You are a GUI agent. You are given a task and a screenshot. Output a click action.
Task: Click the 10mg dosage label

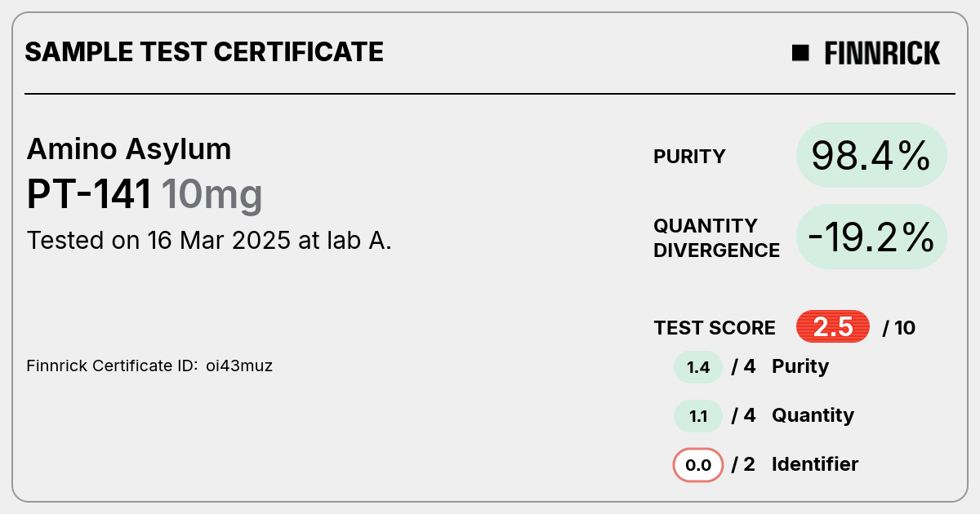[212, 196]
